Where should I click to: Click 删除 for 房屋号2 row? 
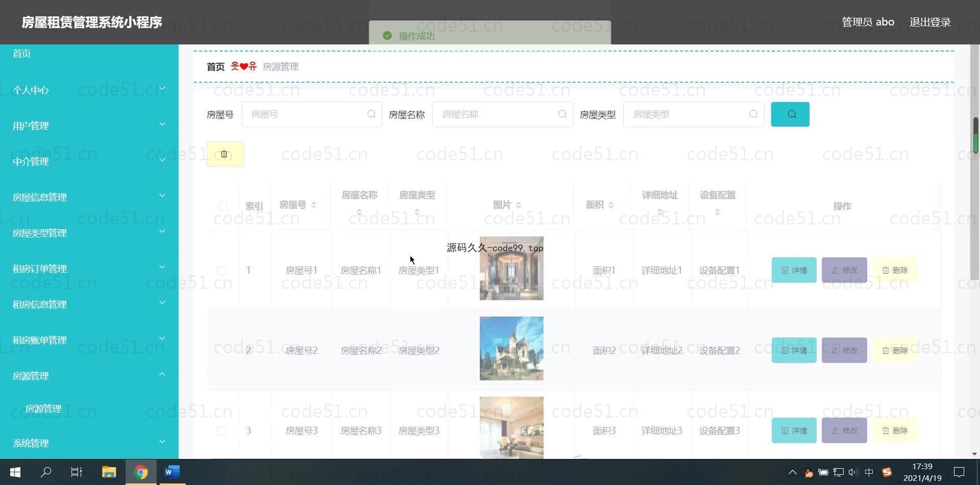click(895, 350)
